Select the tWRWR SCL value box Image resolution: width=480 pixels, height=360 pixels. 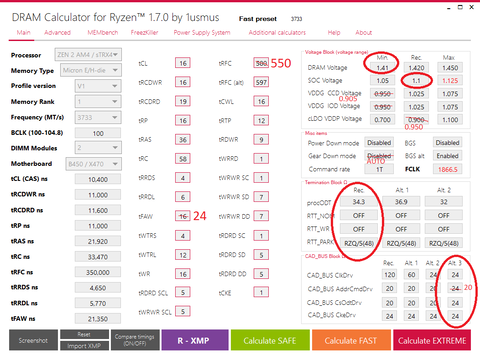[183, 312]
